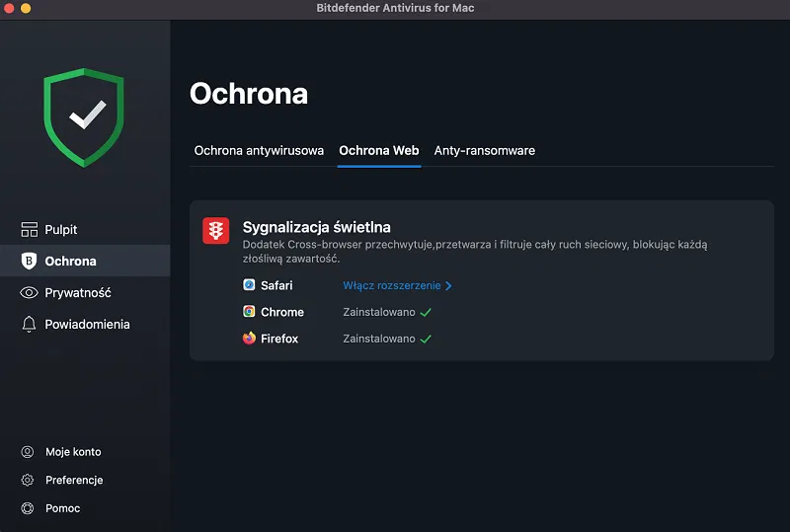The image size is (790, 532).
Task: Click the chevron after Włącz rozszerzenie
Action: click(x=448, y=285)
